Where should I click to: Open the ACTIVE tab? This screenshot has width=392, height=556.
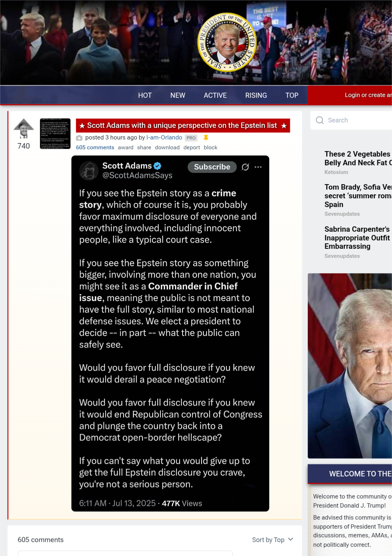[215, 95]
